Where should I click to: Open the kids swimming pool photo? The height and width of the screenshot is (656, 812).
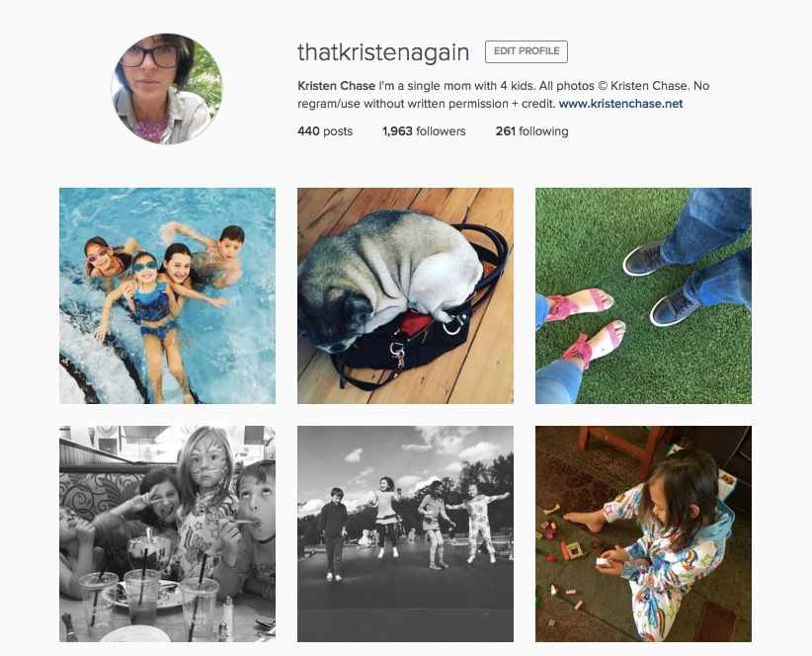(x=167, y=295)
